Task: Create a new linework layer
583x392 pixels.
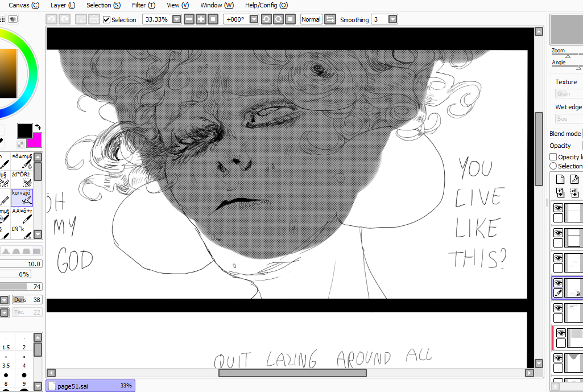Action: point(574,180)
